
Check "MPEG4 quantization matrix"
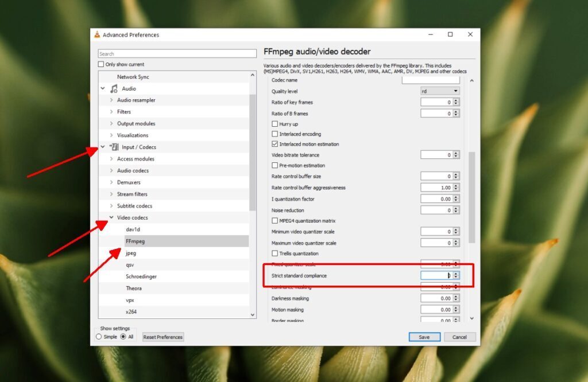coord(274,220)
